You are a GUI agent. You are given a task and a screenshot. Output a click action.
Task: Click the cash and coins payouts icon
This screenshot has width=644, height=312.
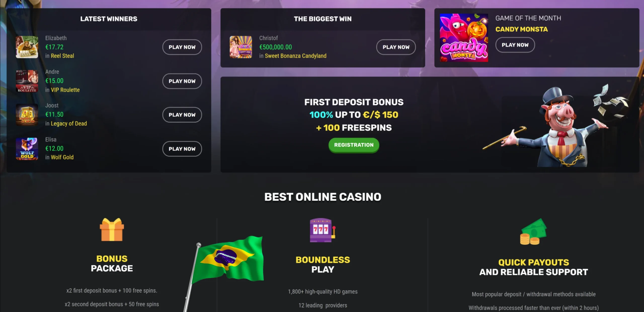533,231
